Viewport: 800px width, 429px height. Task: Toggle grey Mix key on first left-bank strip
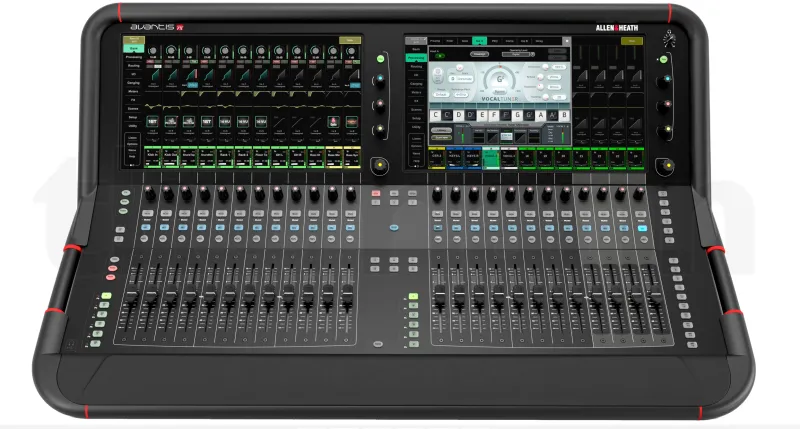pos(147,213)
